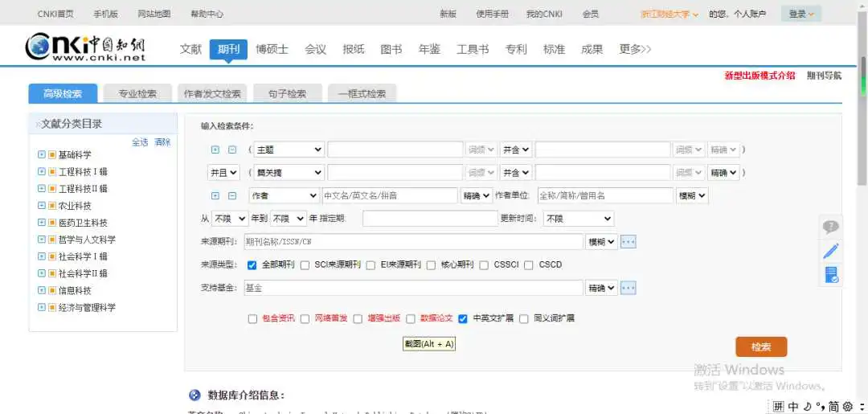Open the fund picker button beside 支持基金
This screenshot has width=868, height=414.
coord(628,288)
